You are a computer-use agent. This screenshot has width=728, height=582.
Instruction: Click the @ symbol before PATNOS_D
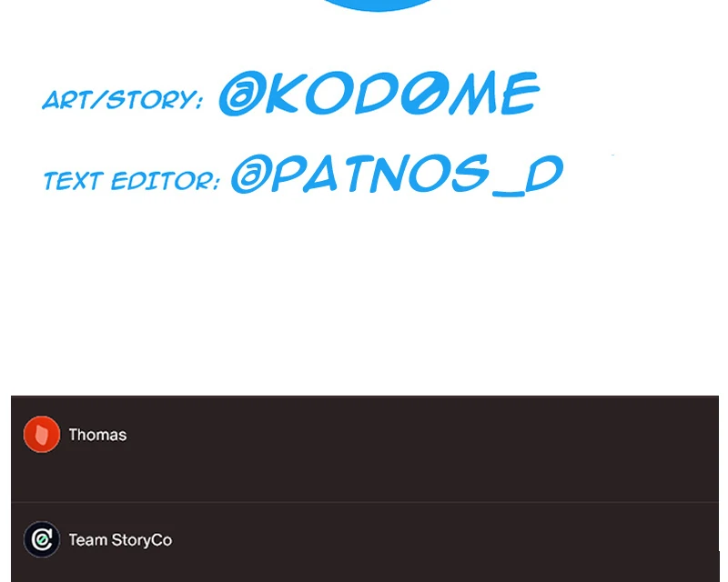(249, 174)
